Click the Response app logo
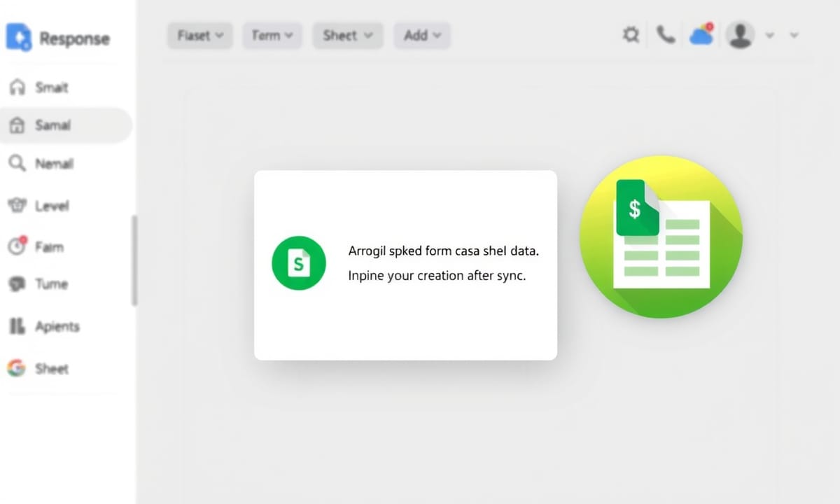 pyautogui.click(x=17, y=37)
